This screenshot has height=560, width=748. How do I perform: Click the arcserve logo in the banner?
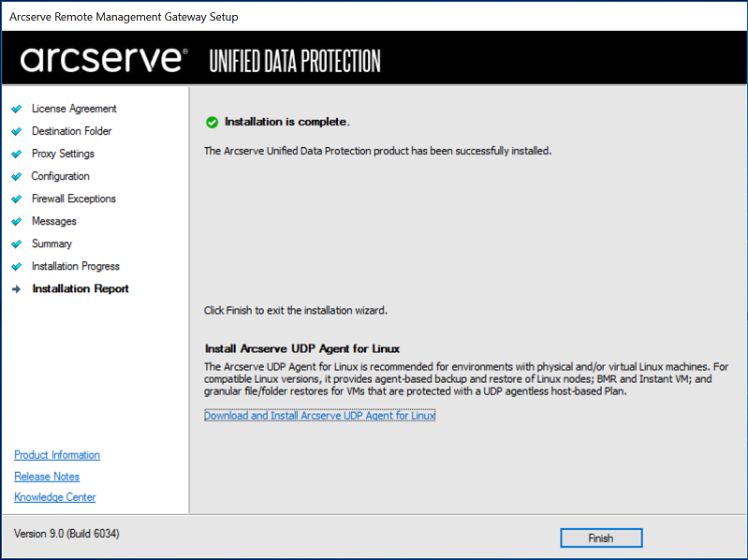104,59
